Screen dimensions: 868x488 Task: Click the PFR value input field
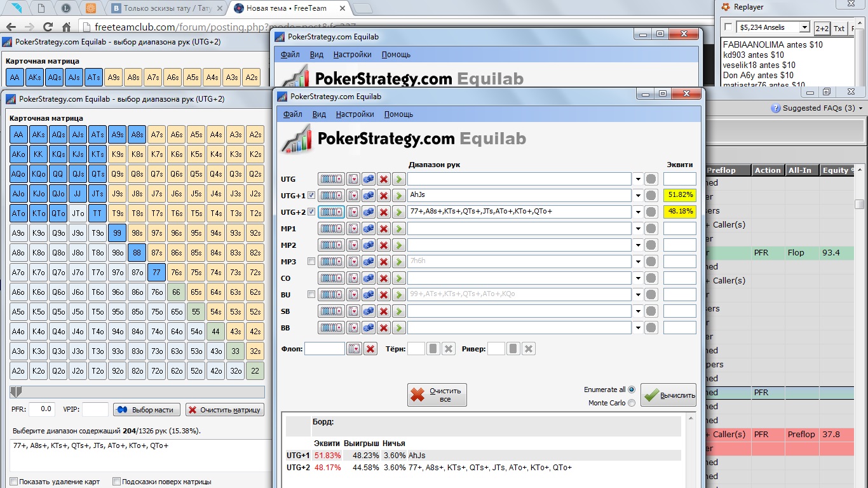(42, 409)
